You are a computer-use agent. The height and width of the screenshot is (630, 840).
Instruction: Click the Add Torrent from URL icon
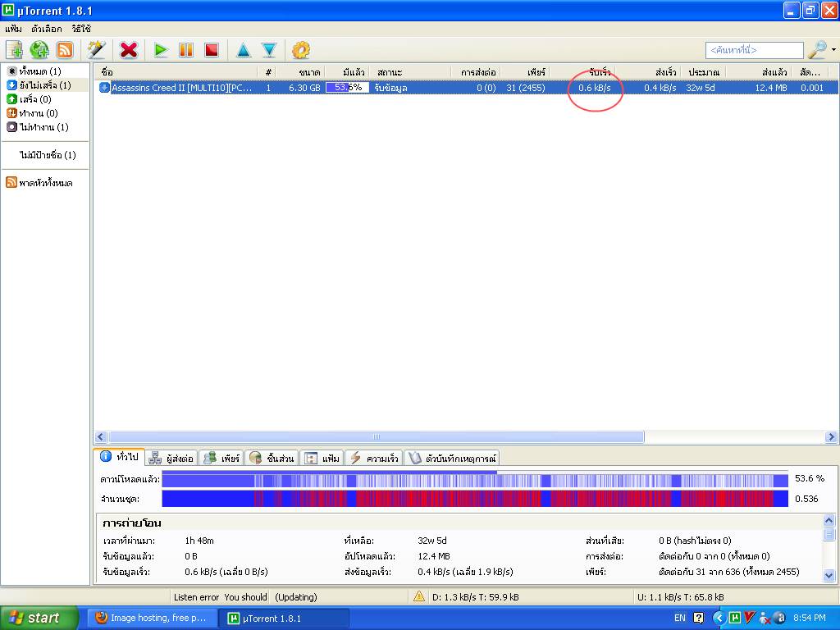39,50
